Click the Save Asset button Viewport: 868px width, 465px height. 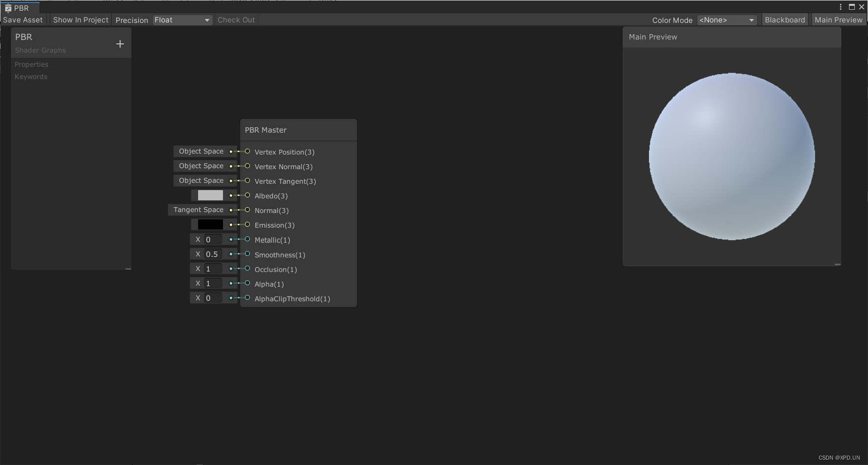tap(22, 19)
